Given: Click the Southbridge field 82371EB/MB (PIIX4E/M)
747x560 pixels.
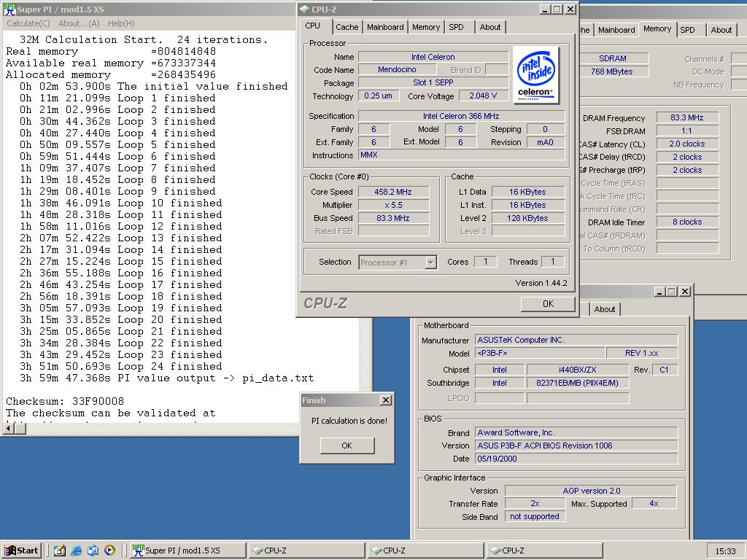Looking at the screenshot, I should (578, 383).
